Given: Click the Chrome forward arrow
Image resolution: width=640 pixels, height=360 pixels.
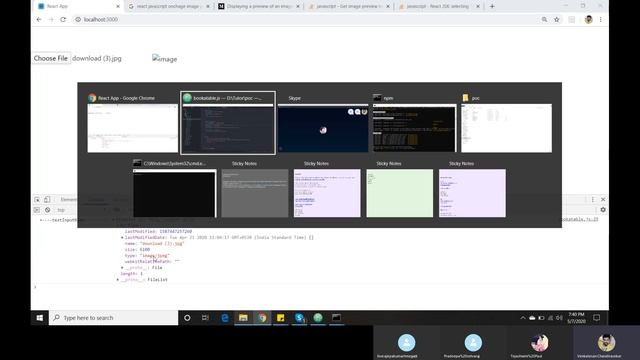Looking at the screenshot, I should coord(51,19).
